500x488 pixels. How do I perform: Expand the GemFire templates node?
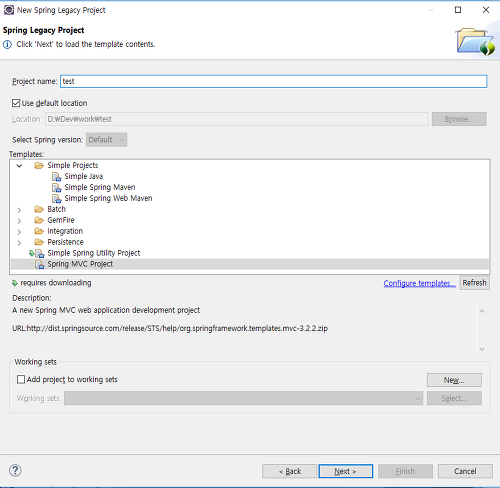coord(19,221)
